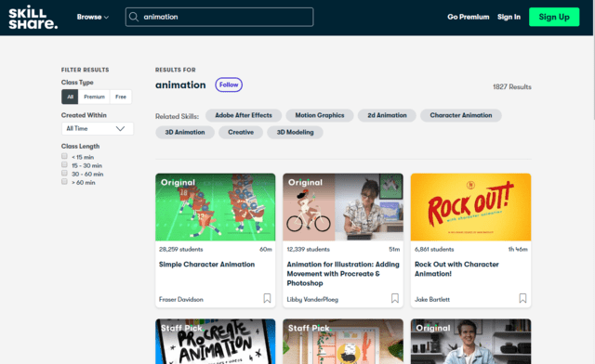Open teacher Jake Bartlett profile
The image size is (595, 364).
(x=432, y=300)
